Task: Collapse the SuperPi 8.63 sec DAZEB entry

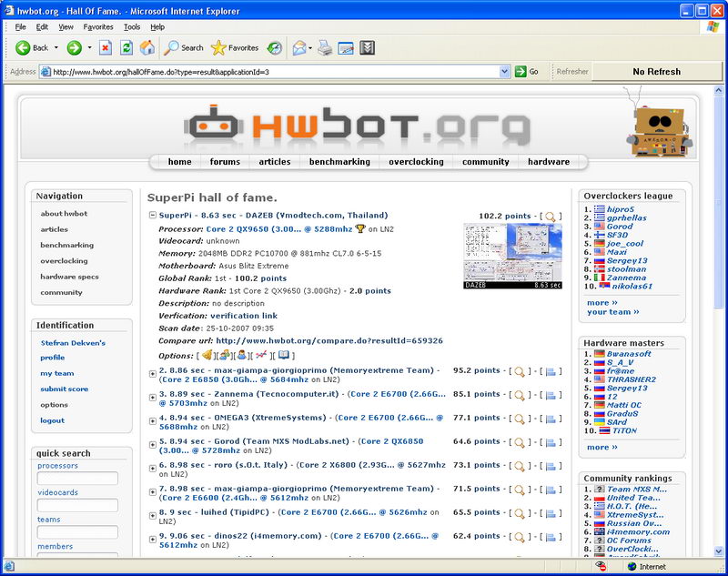Action: 152,215
